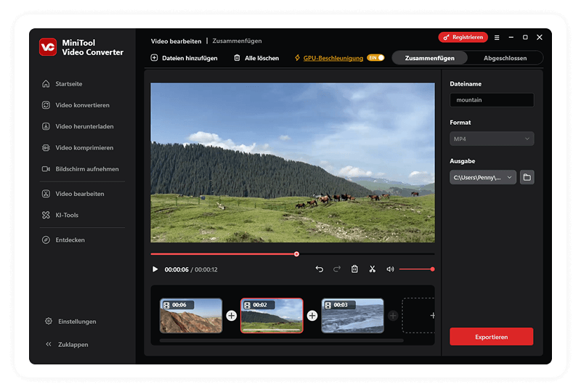The height and width of the screenshot is (392, 581).
Task: Open the Ausgabe path dropdown
Action: [482, 177]
